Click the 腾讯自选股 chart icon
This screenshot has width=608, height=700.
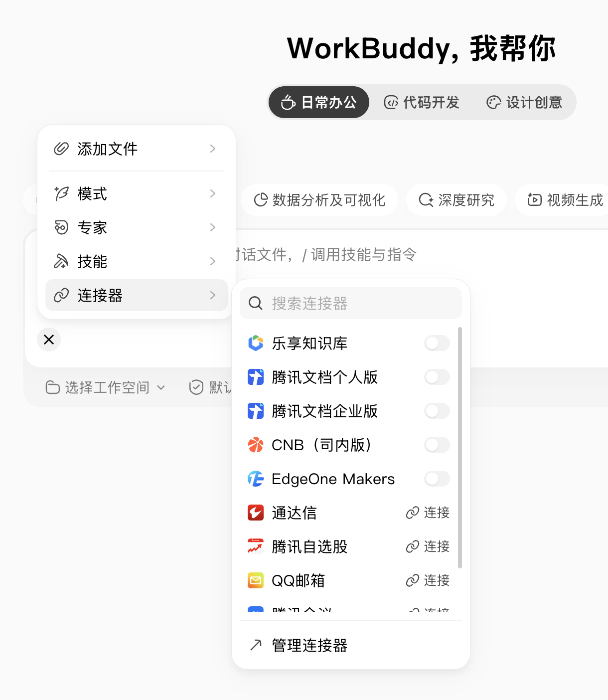click(x=256, y=546)
